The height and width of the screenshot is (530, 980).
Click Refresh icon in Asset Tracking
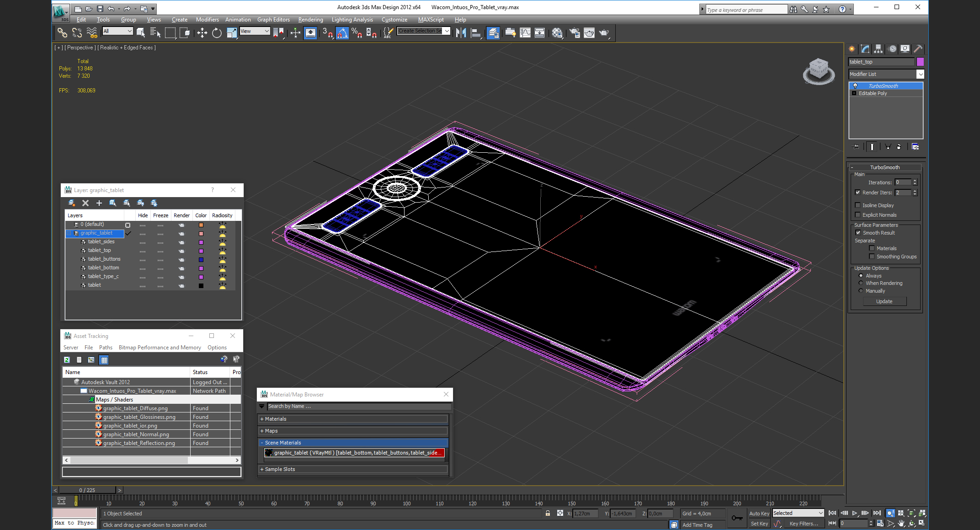pyautogui.click(x=67, y=360)
